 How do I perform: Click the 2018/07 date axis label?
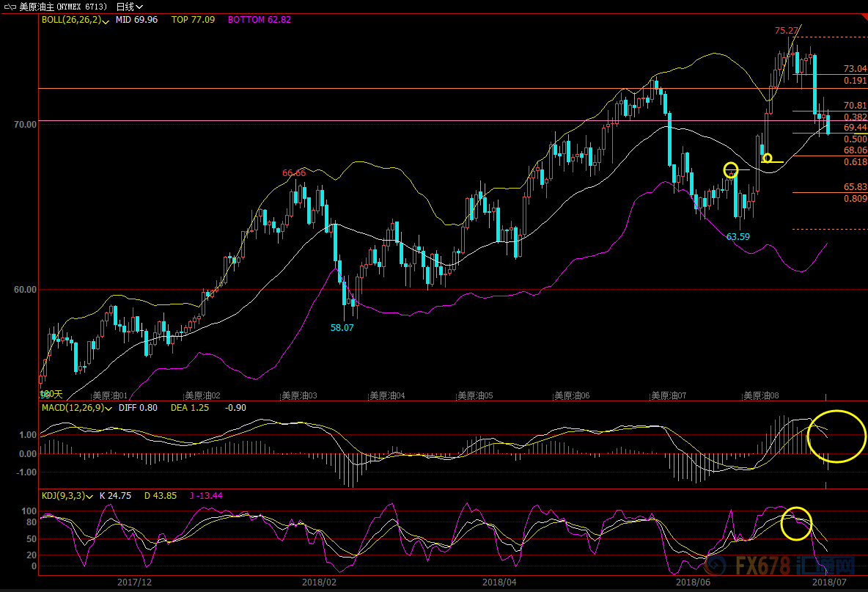point(829,582)
